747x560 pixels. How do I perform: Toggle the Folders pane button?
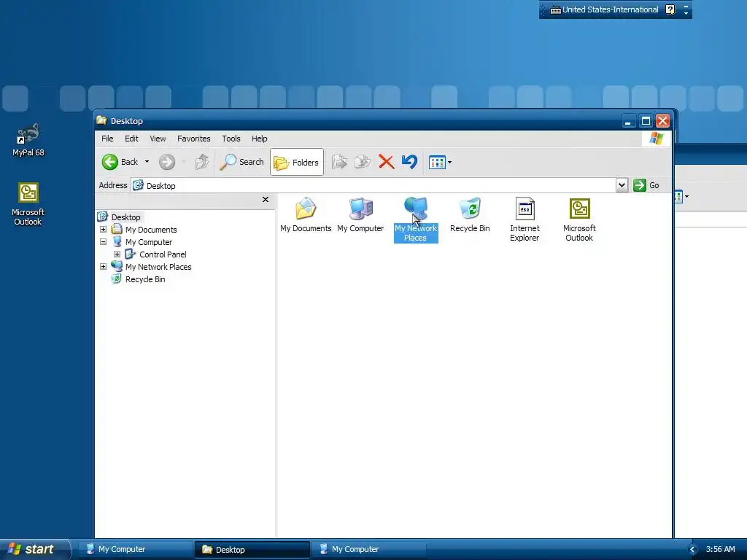[x=297, y=162]
